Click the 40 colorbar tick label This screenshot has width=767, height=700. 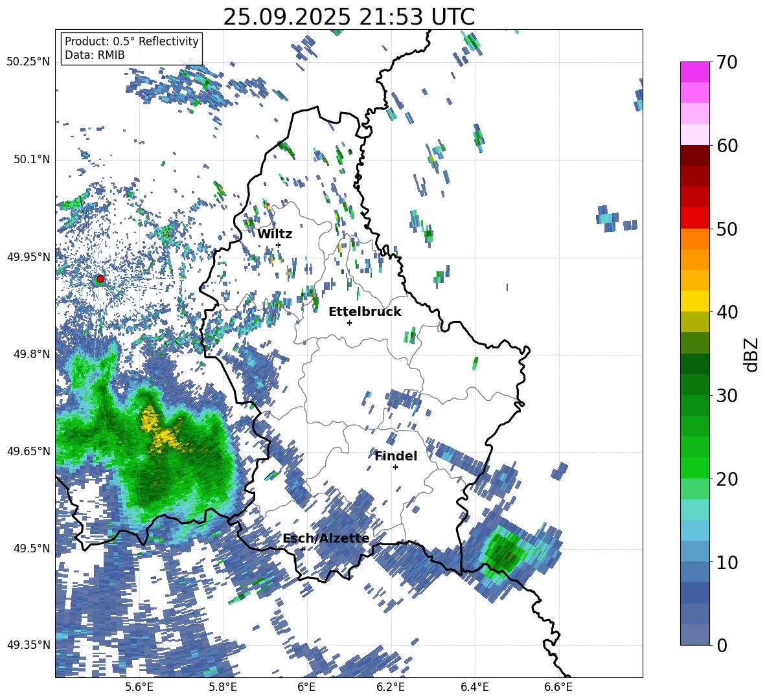click(x=726, y=312)
